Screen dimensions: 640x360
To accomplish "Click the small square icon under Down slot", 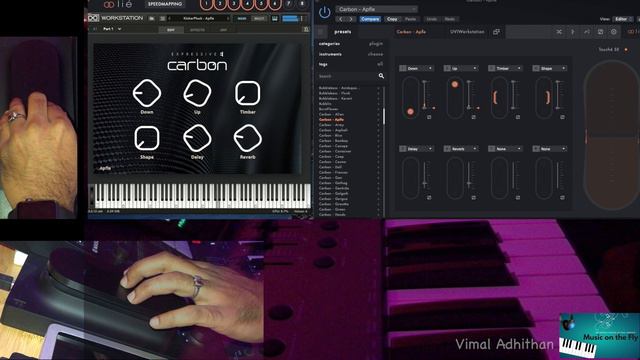I will point(429,117).
